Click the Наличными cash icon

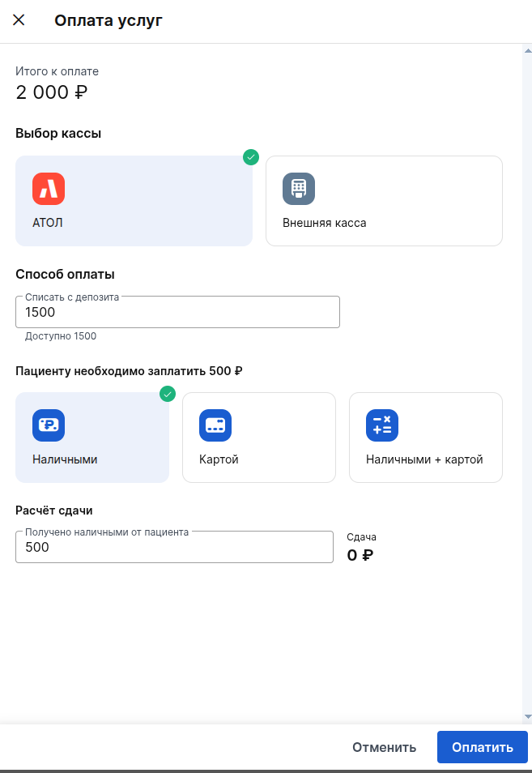click(49, 425)
